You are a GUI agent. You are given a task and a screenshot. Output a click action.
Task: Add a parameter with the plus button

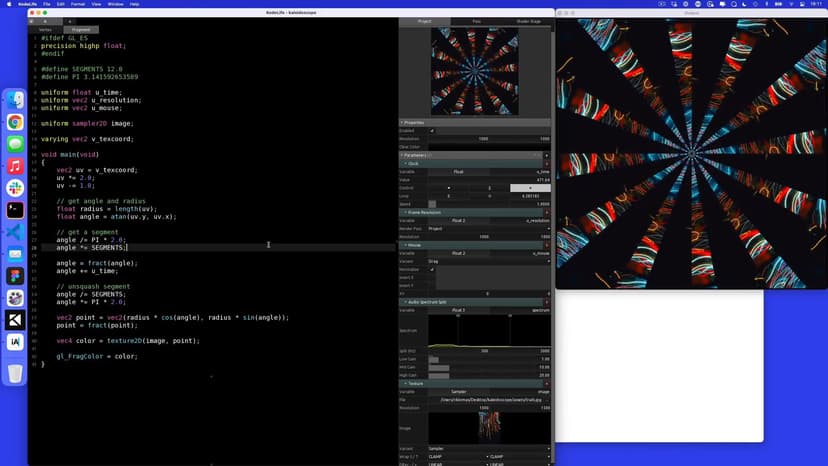click(546, 155)
